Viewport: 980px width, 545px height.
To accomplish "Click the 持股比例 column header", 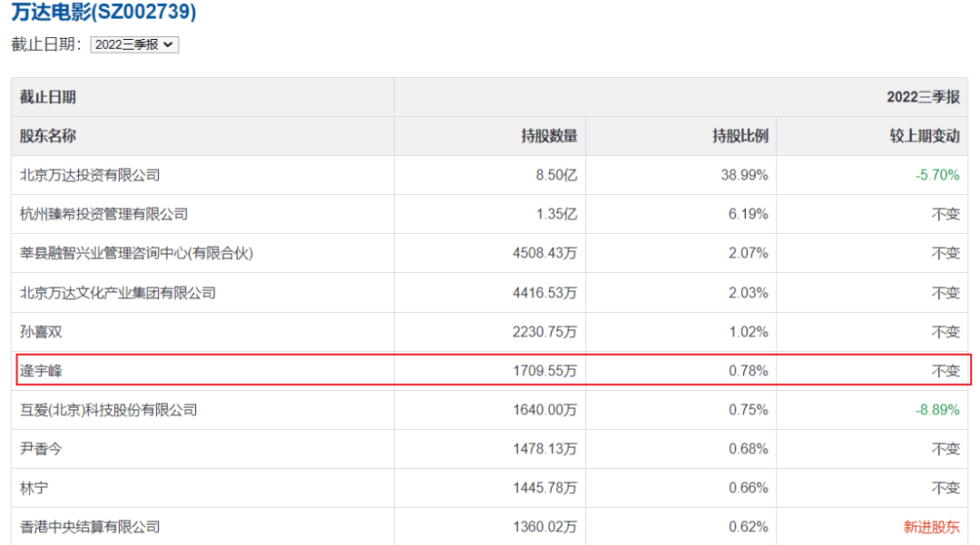I will click(740, 136).
